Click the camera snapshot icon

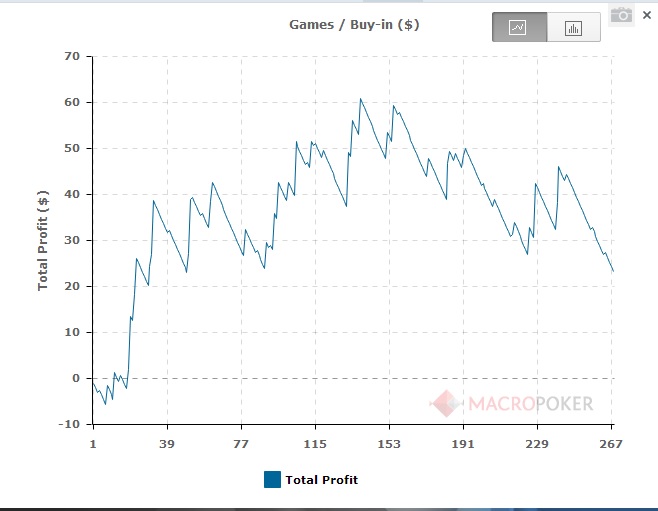tap(621, 16)
